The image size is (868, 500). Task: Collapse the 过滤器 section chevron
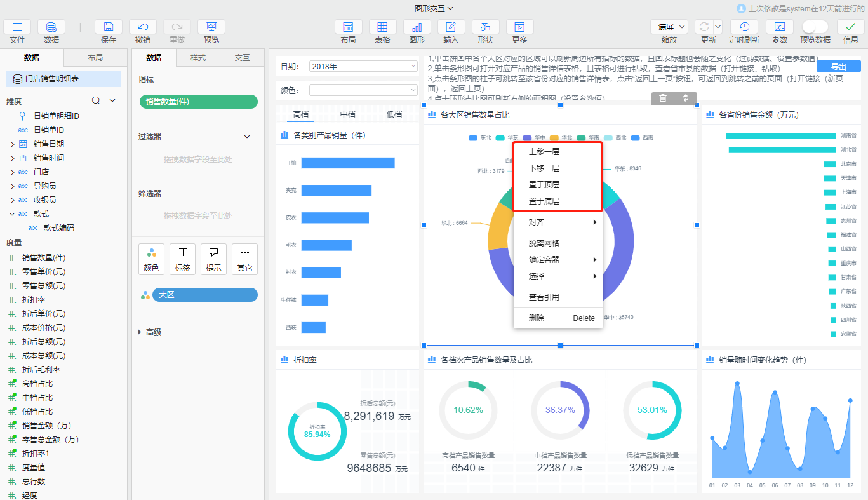248,137
